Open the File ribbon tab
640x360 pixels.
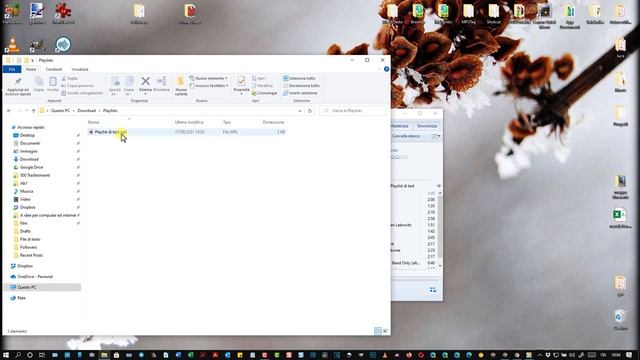12,69
